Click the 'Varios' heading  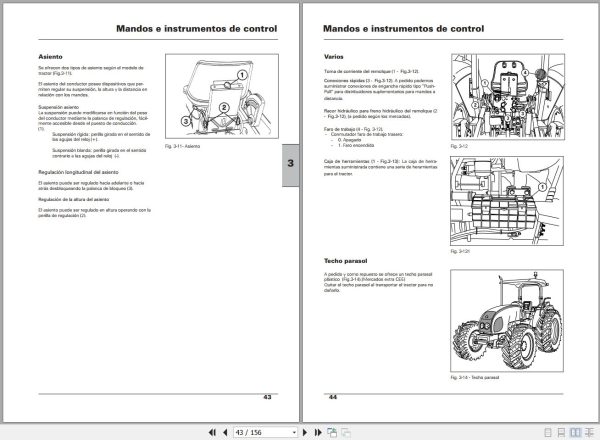(334, 57)
